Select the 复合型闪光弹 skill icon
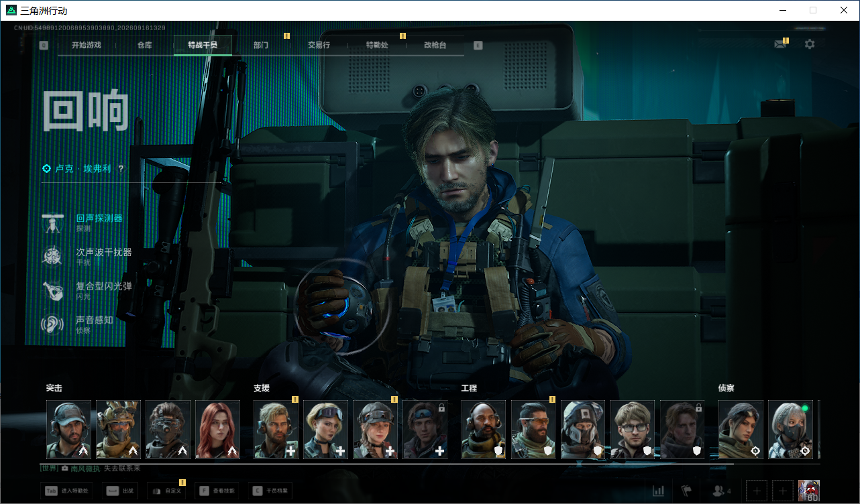 click(52, 291)
